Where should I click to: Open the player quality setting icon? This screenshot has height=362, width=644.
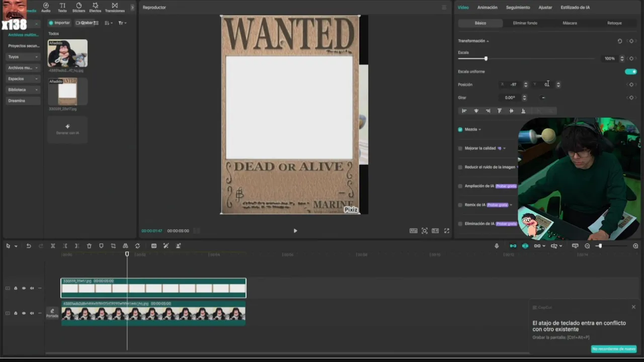click(413, 231)
